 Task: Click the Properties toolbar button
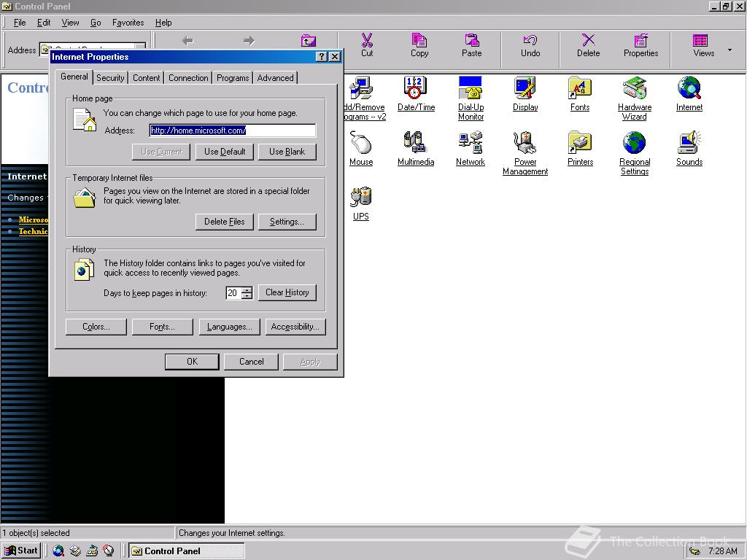tap(640, 45)
